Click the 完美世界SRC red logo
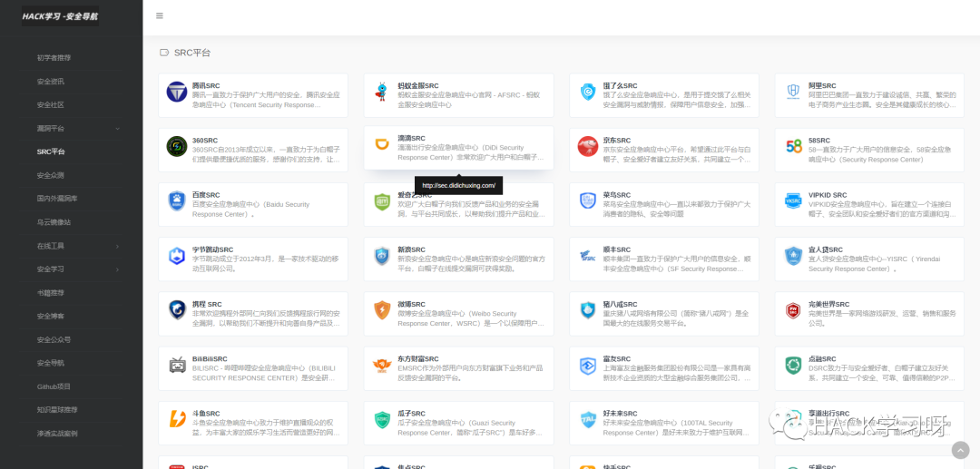Viewport: 980px width, 469px height. (794, 310)
